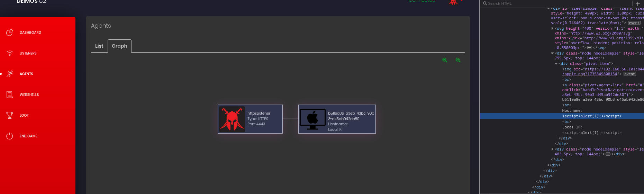Click the event badge on apple.png img
This screenshot has height=194, width=644.
point(630,74)
